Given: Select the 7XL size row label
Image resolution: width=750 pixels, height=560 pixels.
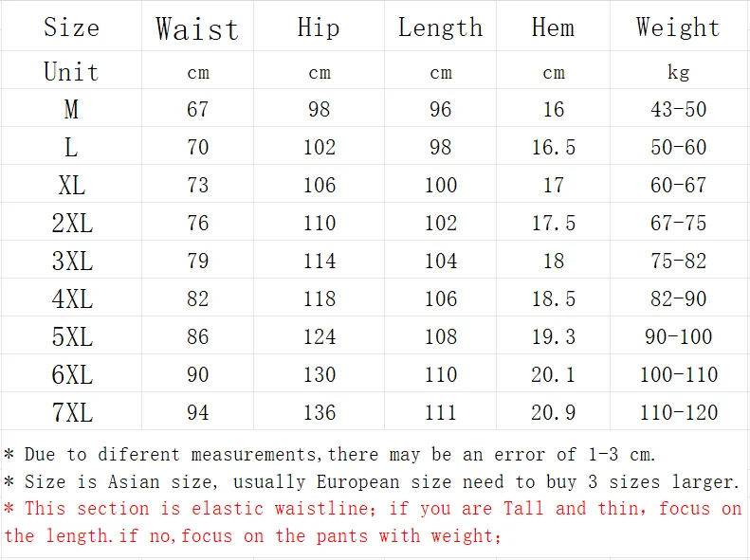Looking at the screenshot, I should (x=71, y=413).
